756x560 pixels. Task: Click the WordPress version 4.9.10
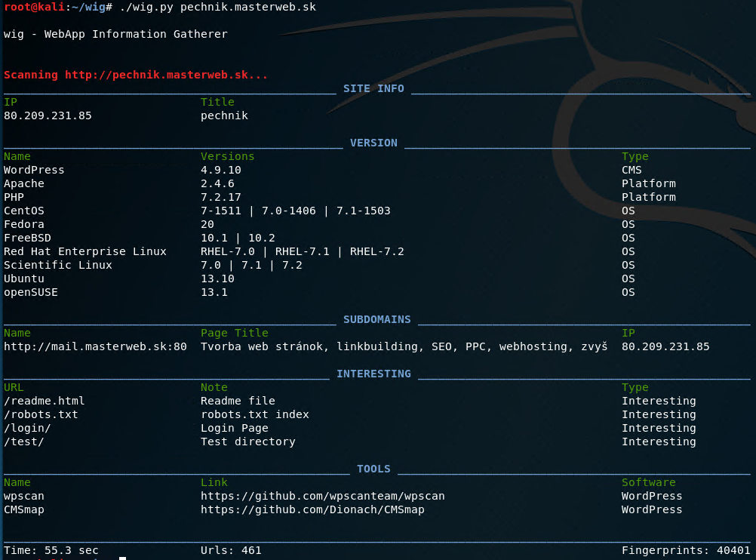click(220, 170)
